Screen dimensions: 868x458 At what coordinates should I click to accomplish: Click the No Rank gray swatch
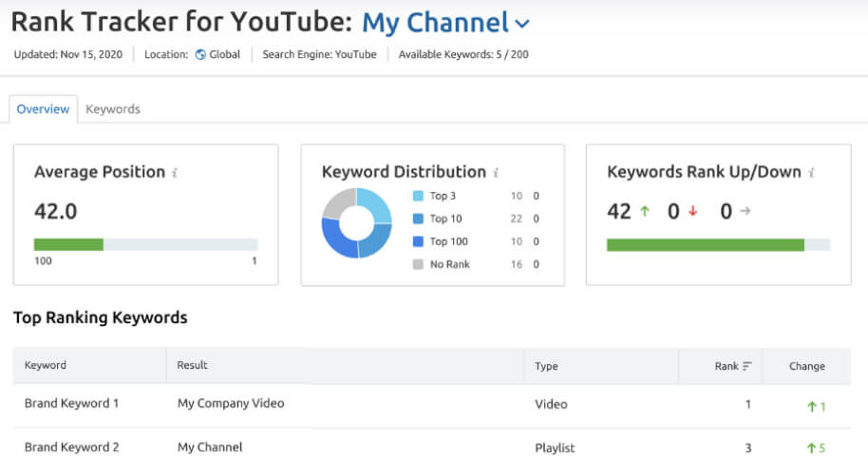point(418,264)
